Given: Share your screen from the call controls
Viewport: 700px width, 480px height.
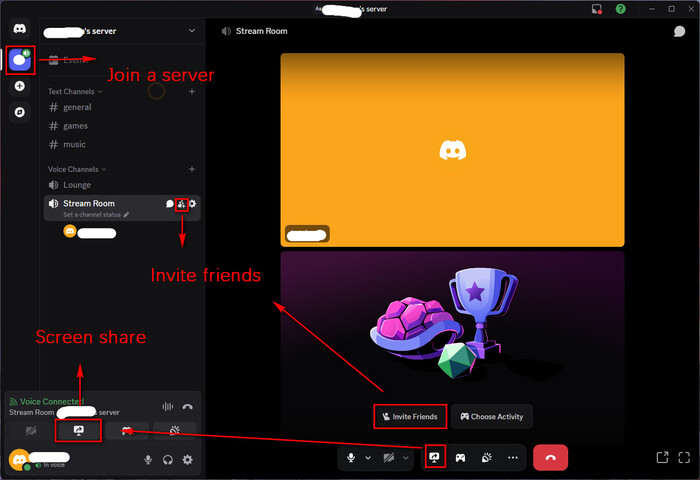Looking at the screenshot, I should point(434,457).
